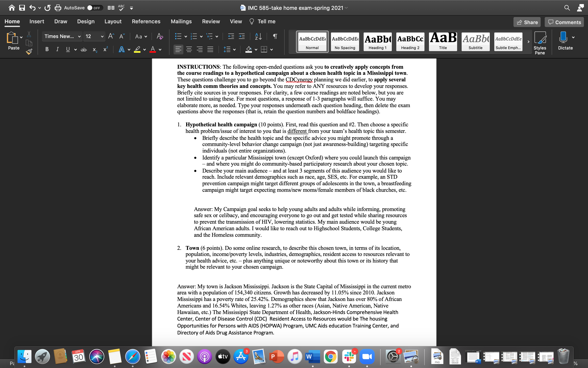The width and height of the screenshot is (588, 368).
Task: Open the undo history dropdown arrow
Action: coord(39,8)
